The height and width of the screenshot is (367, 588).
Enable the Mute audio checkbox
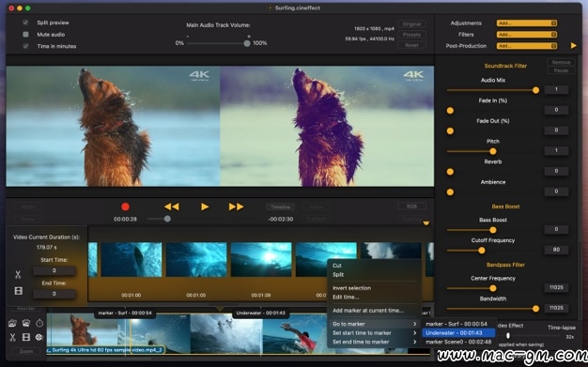[25, 34]
